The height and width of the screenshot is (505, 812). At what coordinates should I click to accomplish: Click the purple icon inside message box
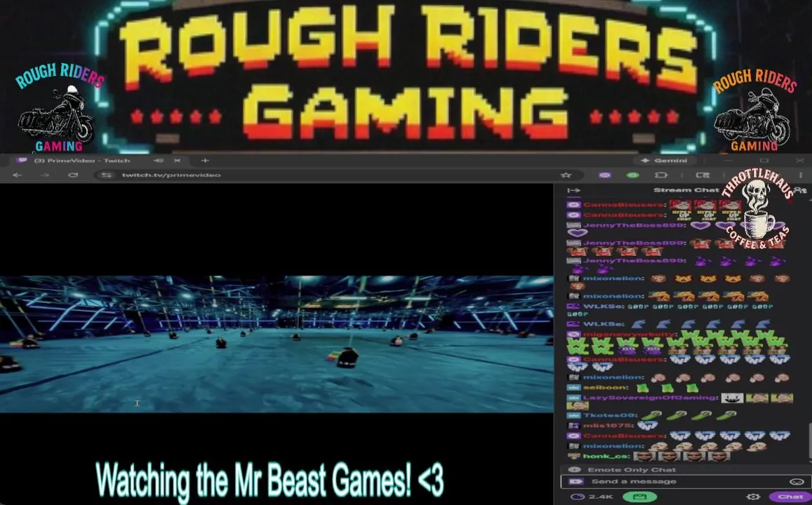tap(576, 481)
